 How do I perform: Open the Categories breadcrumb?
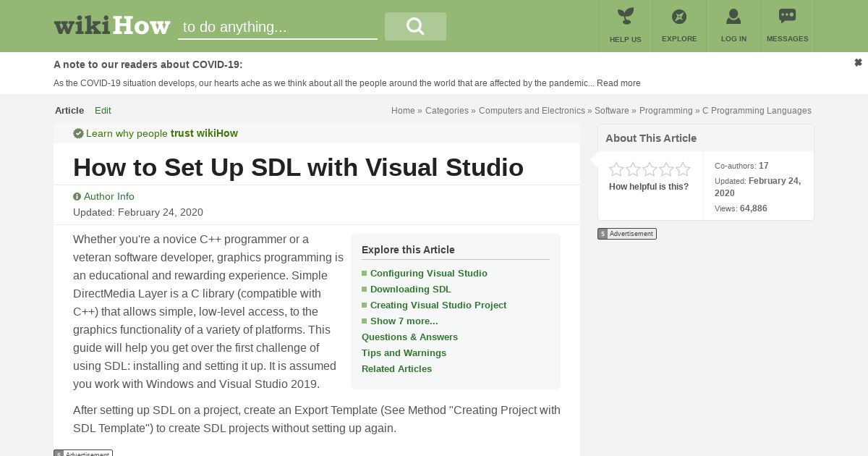[x=447, y=111]
